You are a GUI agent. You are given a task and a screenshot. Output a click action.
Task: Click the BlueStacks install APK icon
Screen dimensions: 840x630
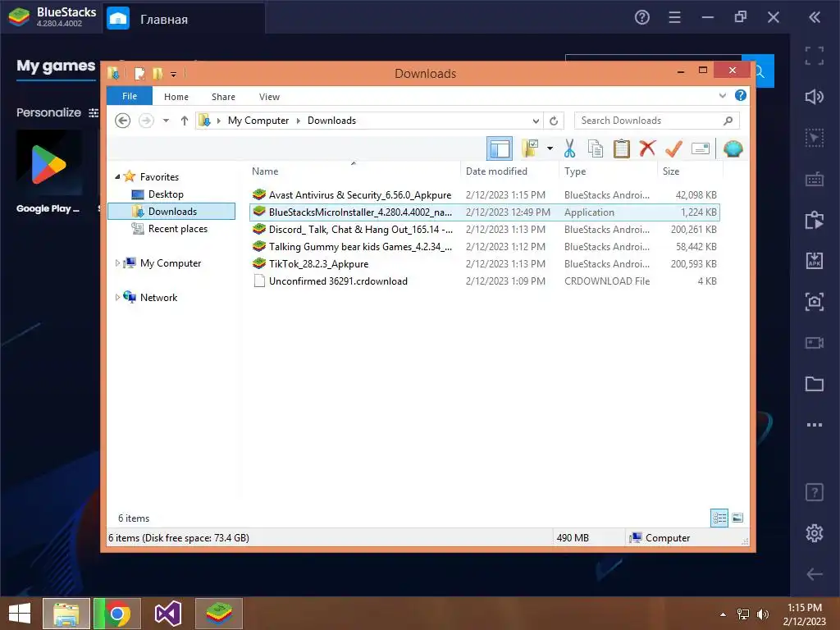(815, 260)
